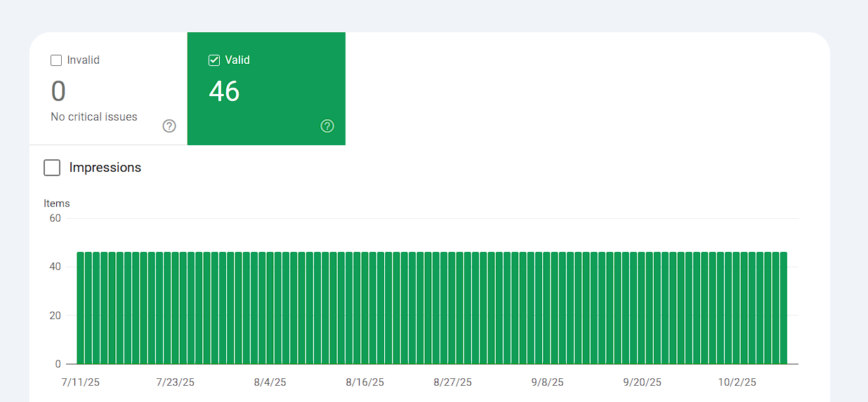Click the 8/27/25 date axis label
868x402 pixels.
click(453, 382)
